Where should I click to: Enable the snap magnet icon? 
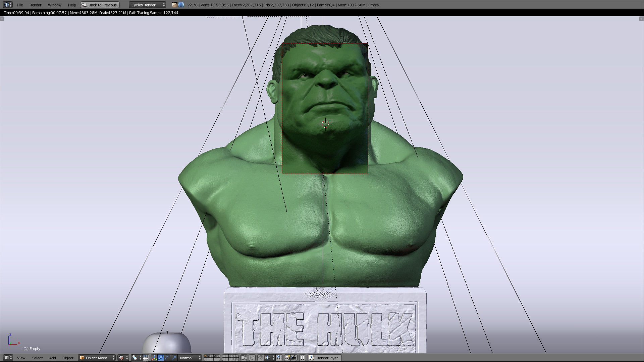(261, 358)
